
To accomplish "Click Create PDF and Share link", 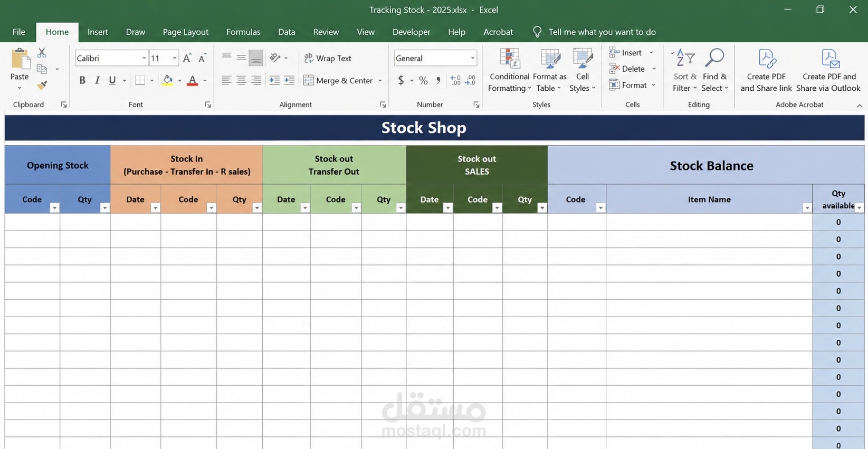I will 766,70.
